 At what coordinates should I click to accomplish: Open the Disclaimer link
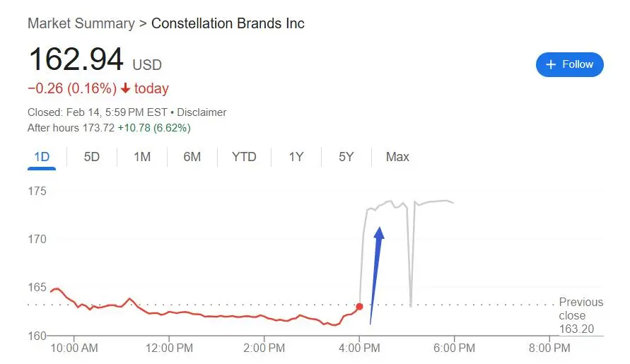coord(202,112)
